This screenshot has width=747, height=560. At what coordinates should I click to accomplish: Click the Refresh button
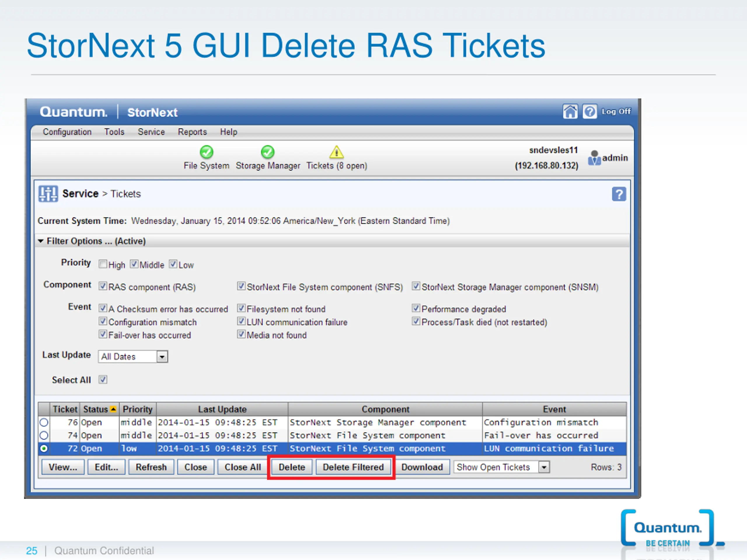151,467
